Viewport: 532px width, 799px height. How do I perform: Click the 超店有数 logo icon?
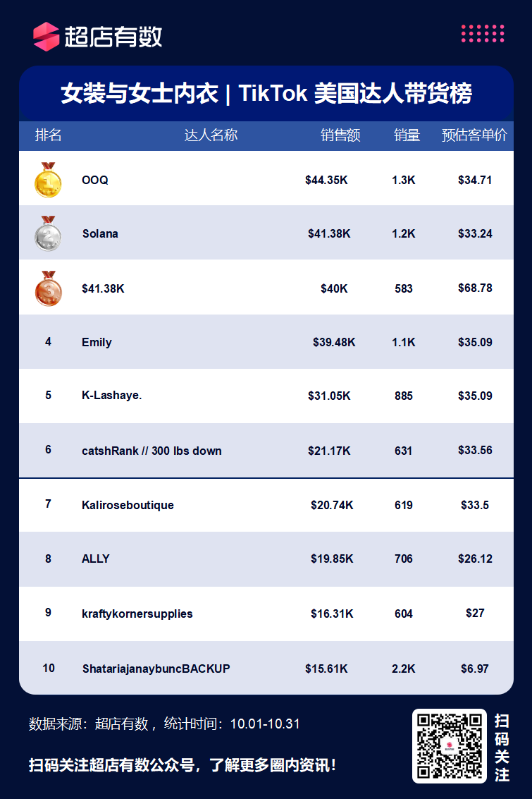tap(47, 36)
